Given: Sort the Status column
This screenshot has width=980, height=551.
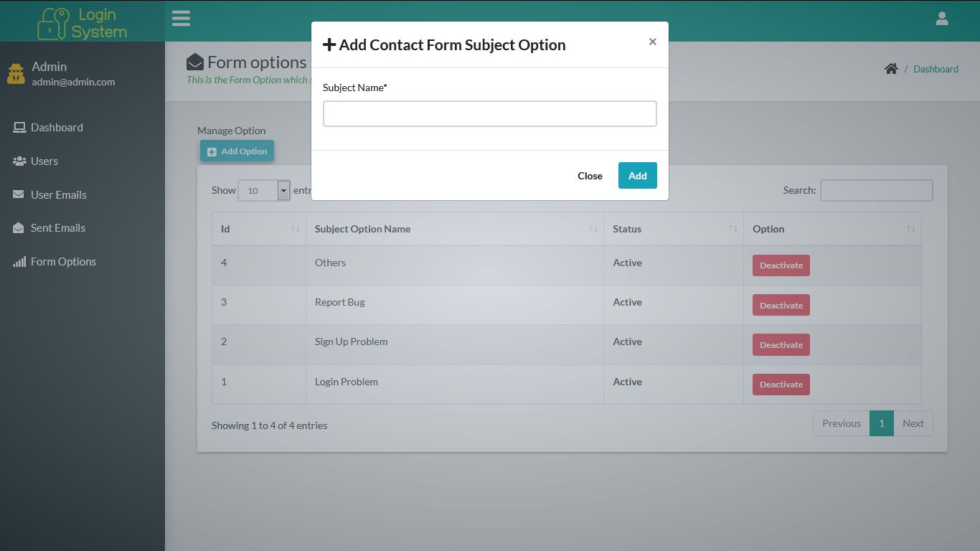Looking at the screenshot, I should (x=673, y=228).
